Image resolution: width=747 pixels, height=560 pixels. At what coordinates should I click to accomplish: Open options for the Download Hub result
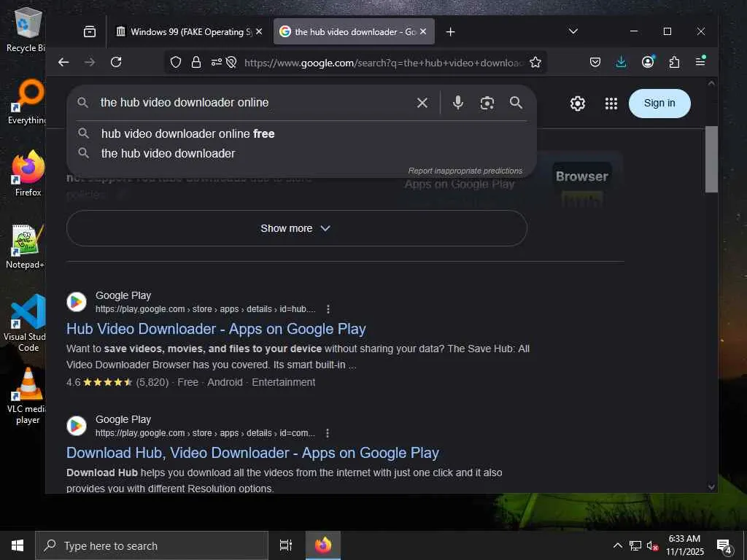point(328,433)
